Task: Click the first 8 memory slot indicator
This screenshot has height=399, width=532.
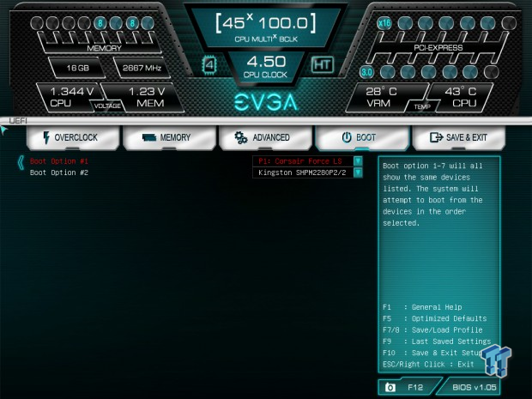Action: 100,23
